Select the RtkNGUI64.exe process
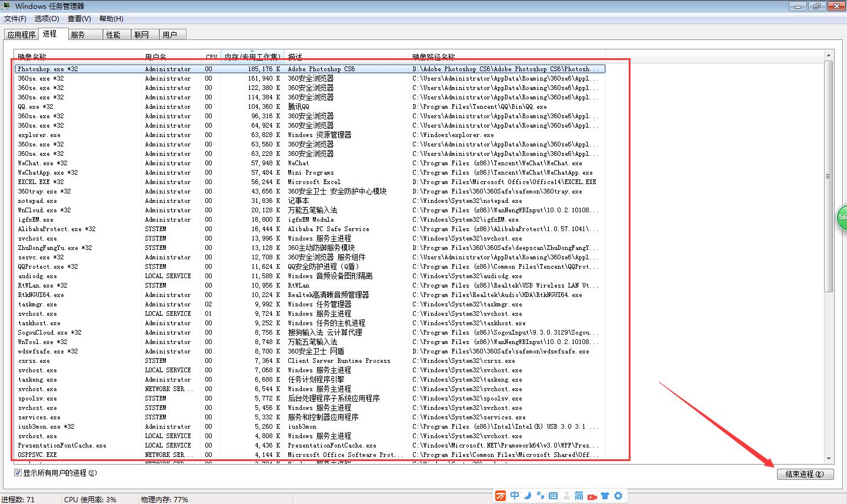This screenshot has width=847, height=504. coord(309,295)
